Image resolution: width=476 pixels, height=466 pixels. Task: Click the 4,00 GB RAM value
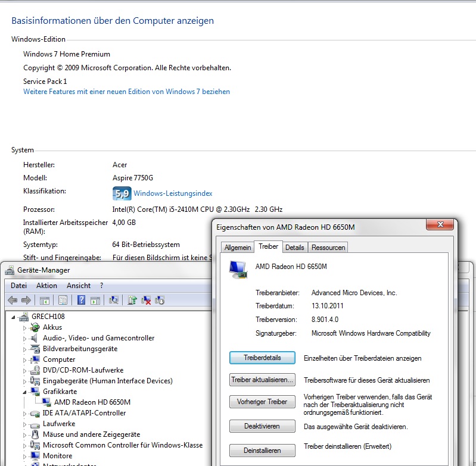pyautogui.click(x=124, y=222)
